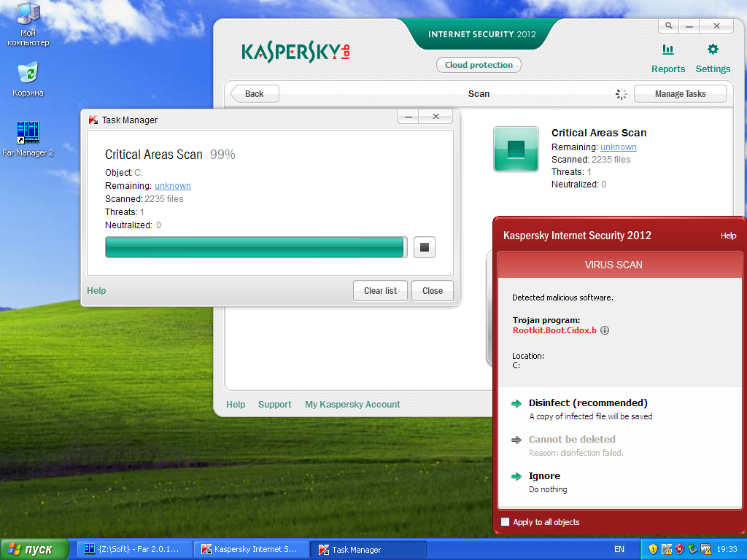Open Help link at Kaspersky window bottom
Screen dimensions: 747x560
coord(236,404)
